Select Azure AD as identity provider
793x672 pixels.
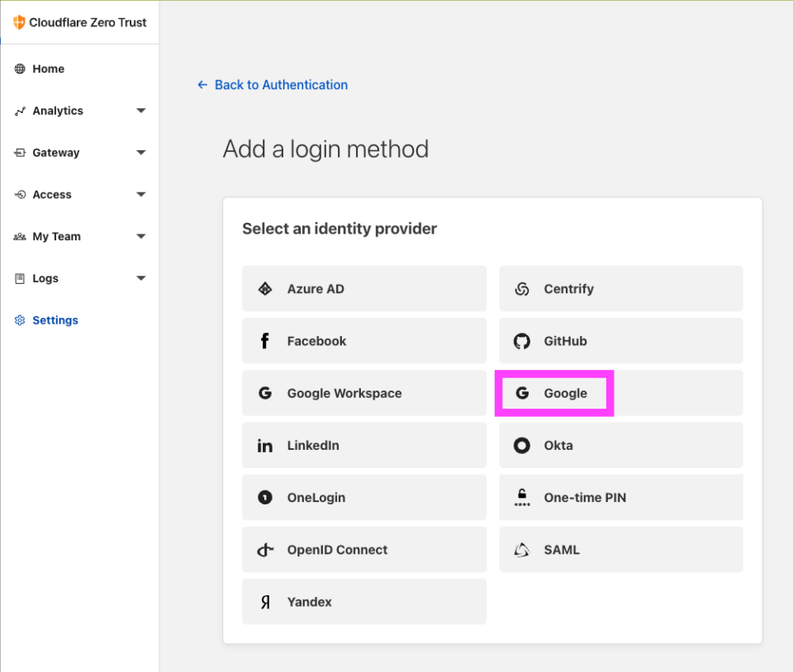click(x=364, y=289)
